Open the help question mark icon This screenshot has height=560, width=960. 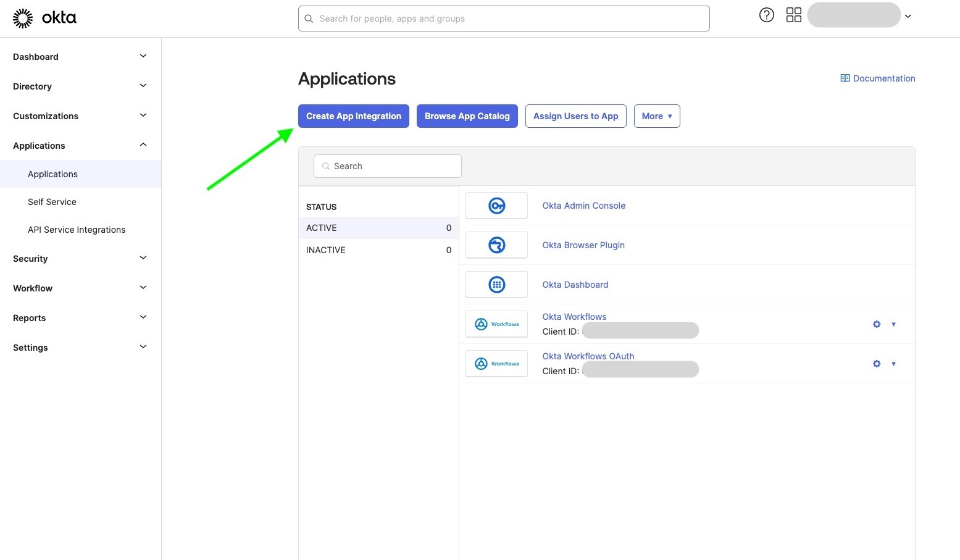(x=766, y=15)
